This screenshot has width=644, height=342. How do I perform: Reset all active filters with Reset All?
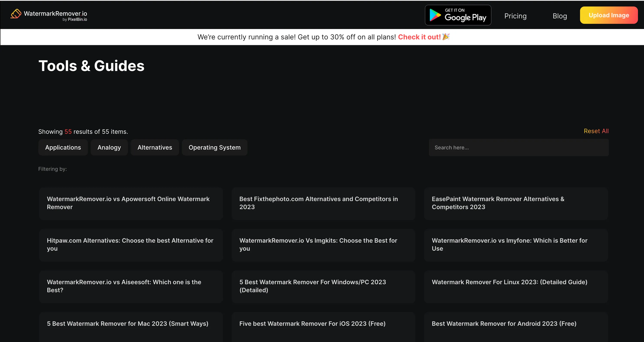[x=596, y=131]
